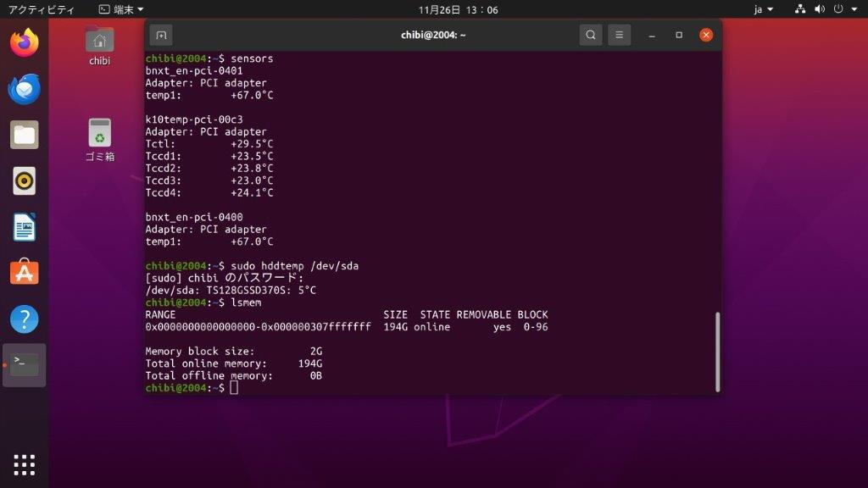The height and width of the screenshot is (488, 868).
Task: Launch Rhythmbox music player
Action: coord(25,180)
